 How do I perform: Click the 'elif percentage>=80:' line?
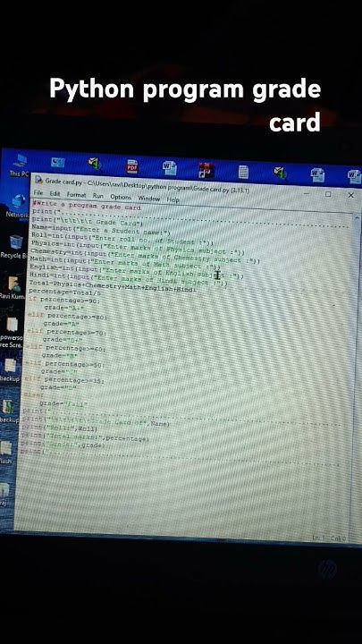pos(68,317)
